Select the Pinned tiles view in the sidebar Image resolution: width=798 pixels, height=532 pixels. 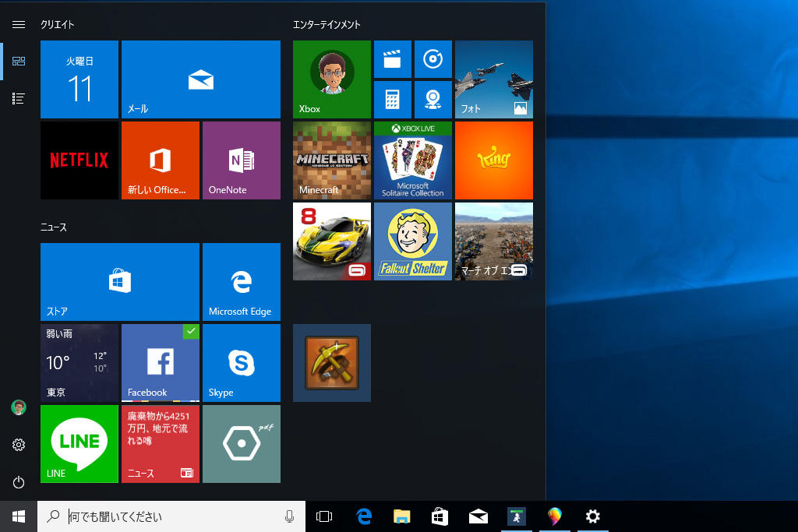19,61
